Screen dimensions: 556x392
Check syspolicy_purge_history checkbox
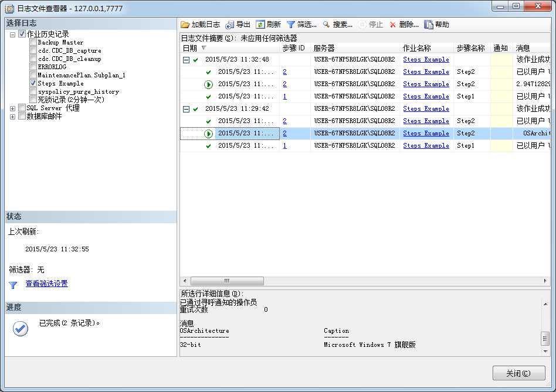tap(33, 91)
